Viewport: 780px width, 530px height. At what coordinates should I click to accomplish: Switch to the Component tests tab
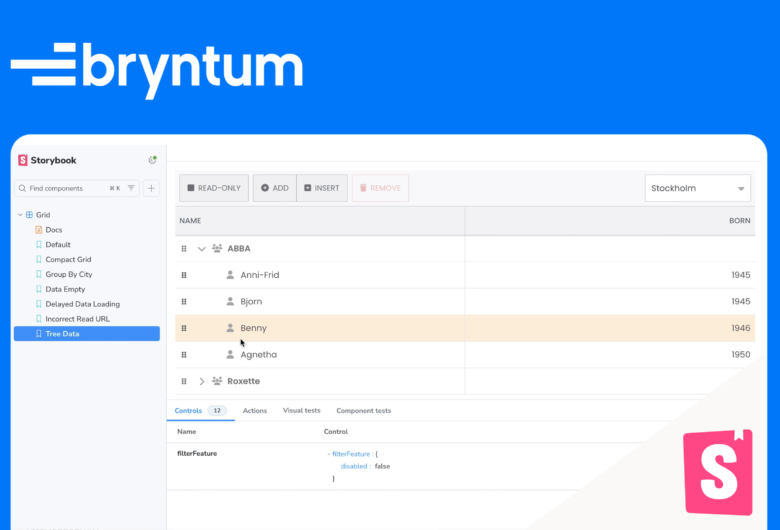(364, 411)
